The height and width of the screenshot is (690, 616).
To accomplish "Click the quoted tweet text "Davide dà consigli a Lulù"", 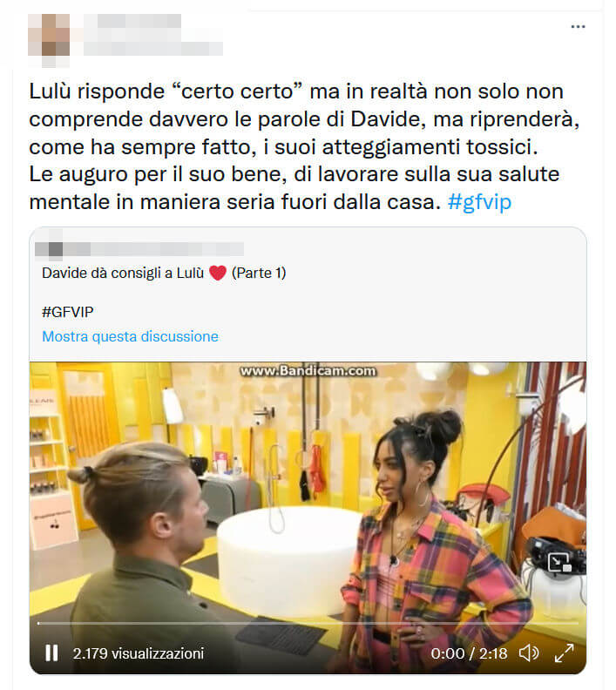I will [x=123, y=274].
